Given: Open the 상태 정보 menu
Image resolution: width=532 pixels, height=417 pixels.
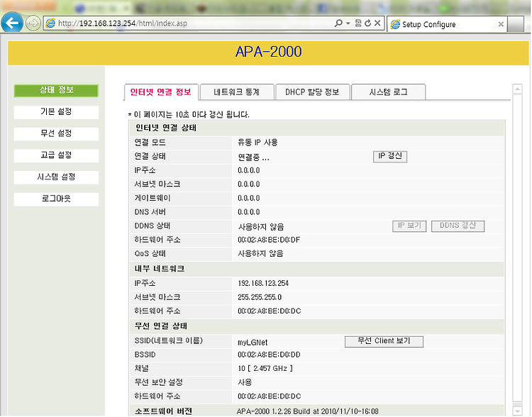Looking at the screenshot, I should tap(56, 90).
